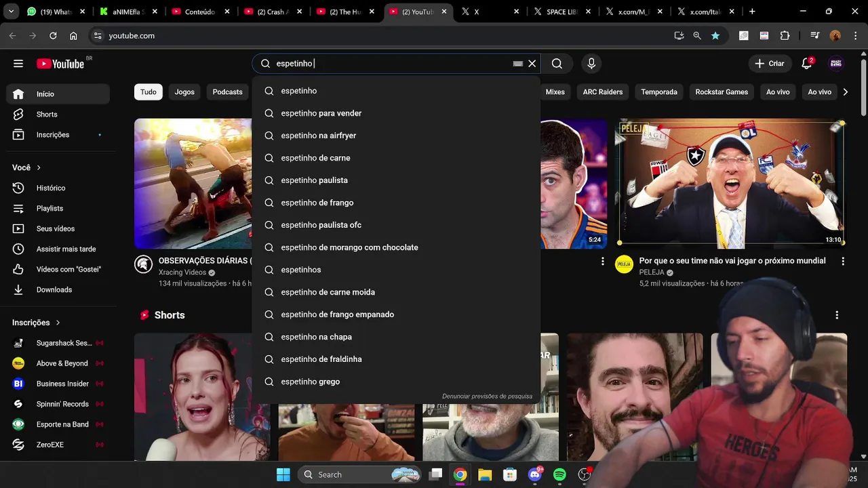
Task: Open the YouTube account avatar menu
Action: pyautogui.click(x=836, y=64)
